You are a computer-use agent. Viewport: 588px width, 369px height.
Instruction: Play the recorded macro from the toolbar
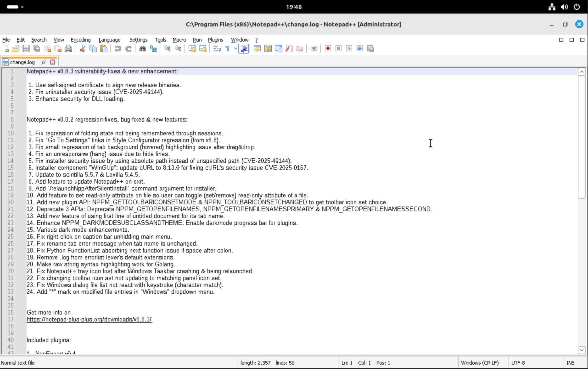tap(349, 49)
